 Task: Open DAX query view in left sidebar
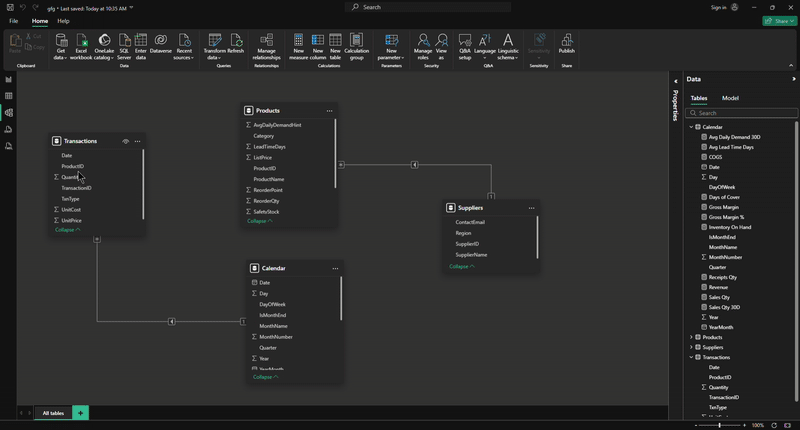click(x=9, y=130)
